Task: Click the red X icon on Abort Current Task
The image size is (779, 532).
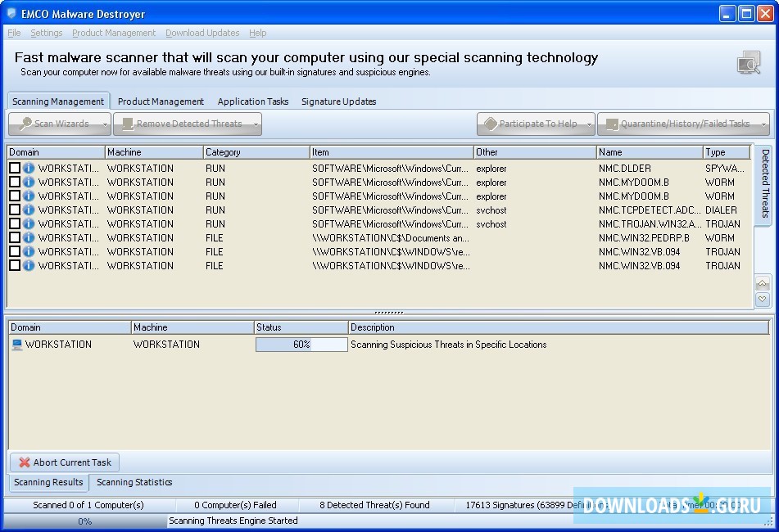Action: [25, 462]
